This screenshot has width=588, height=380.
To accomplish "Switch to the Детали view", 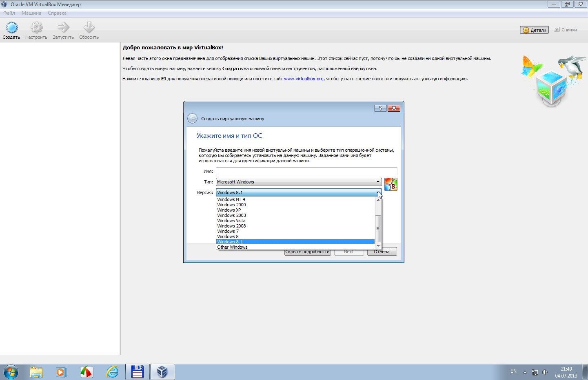I will [534, 30].
